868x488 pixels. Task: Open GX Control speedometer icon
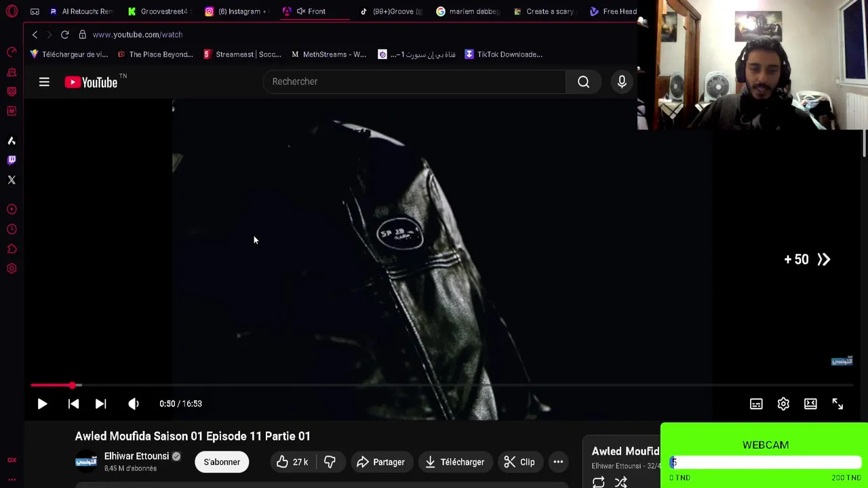coord(12,52)
